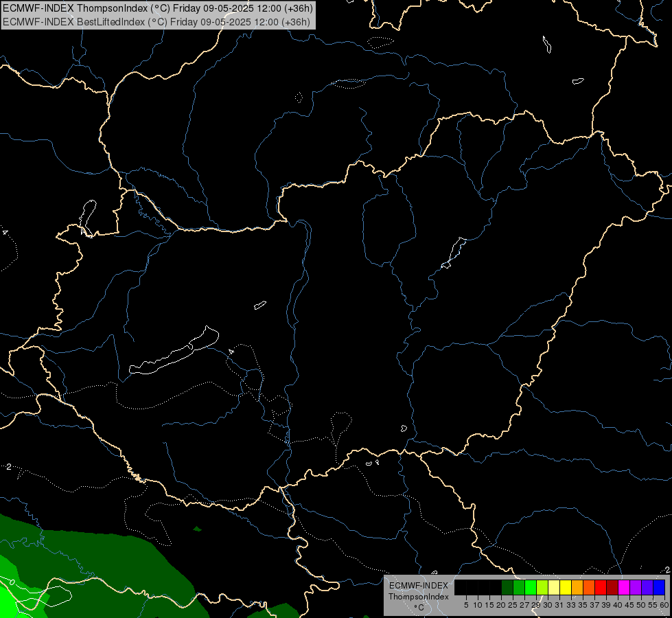Select the medium green 25–27 legend swatch
Screen dimensions: 672x618
coord(519,588)
